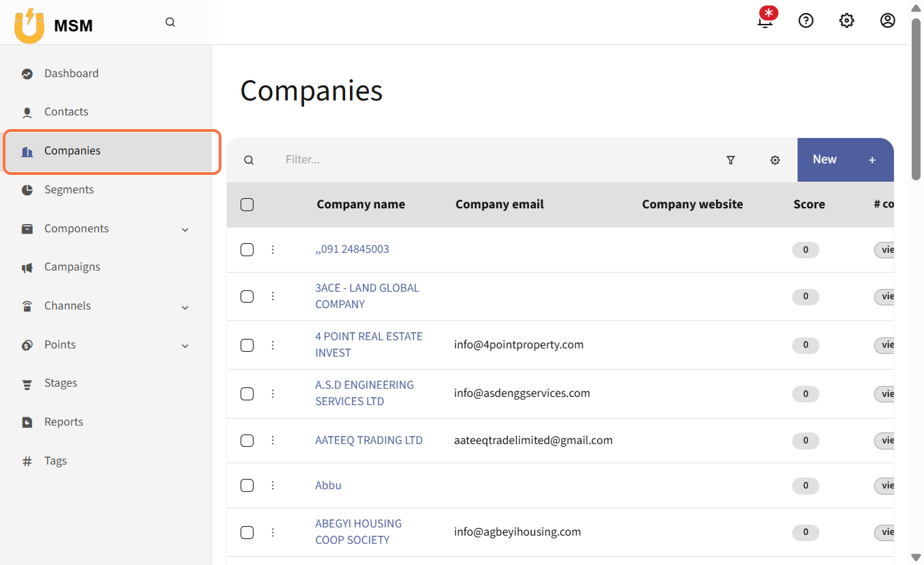This screenshot has height=565, width=924.
Task: Click the table settings gear icon
Action: 775,160
